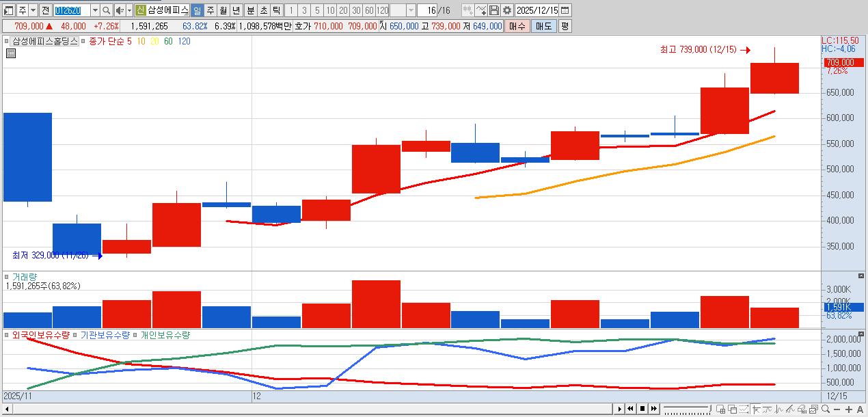Zoom out with the minus icon
This screenshot has height=417, width=868.
tap(837, 410)
